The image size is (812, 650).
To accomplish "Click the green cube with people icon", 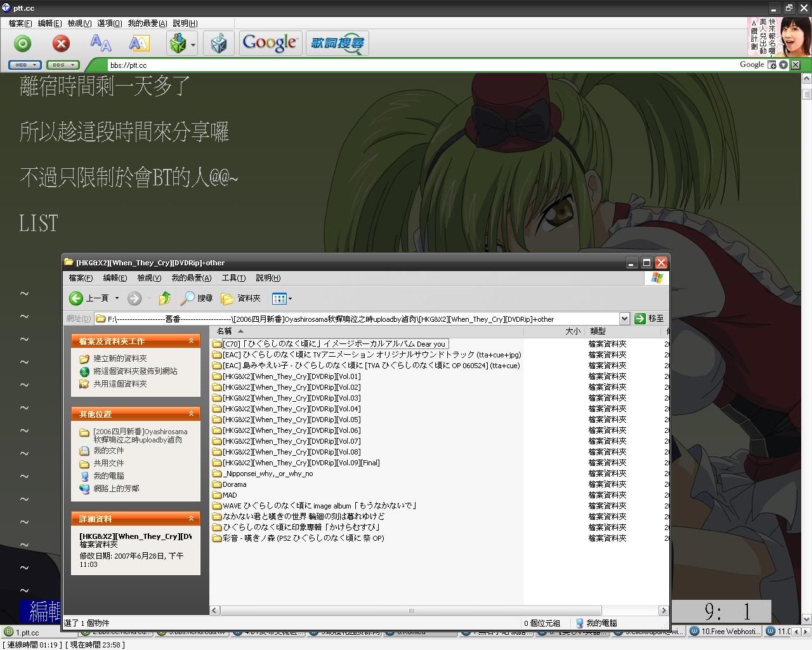I will pos(178,43).
